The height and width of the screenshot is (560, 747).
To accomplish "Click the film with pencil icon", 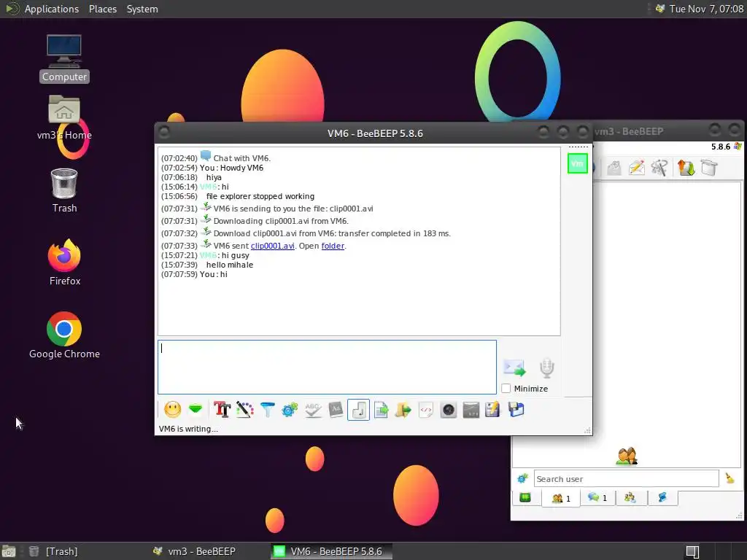I will pos(492,410).
